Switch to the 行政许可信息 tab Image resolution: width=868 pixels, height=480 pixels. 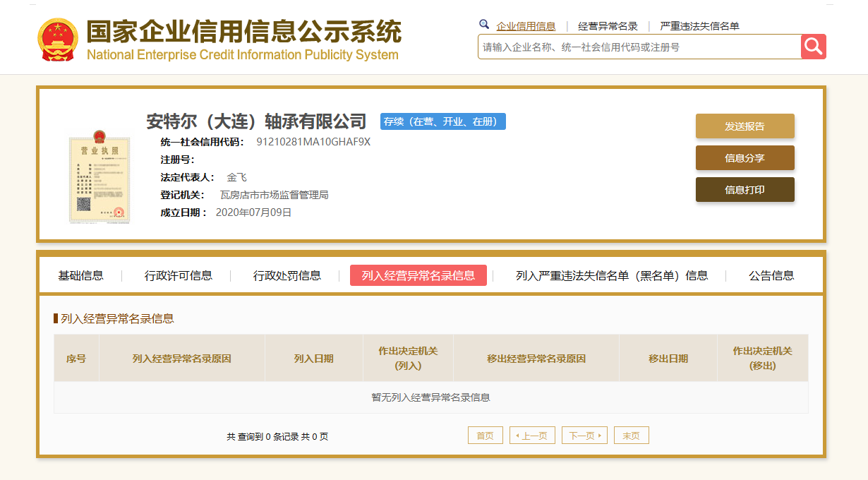179,275
